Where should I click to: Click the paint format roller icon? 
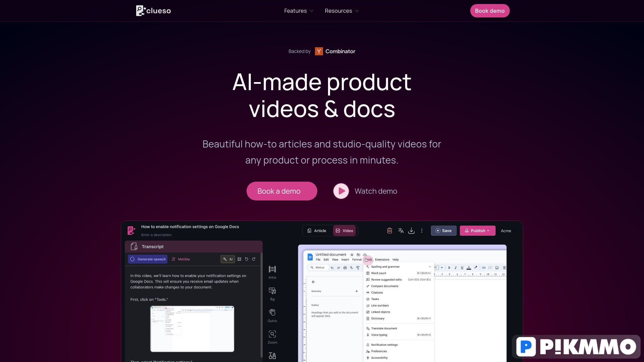(x=358, y=268)
